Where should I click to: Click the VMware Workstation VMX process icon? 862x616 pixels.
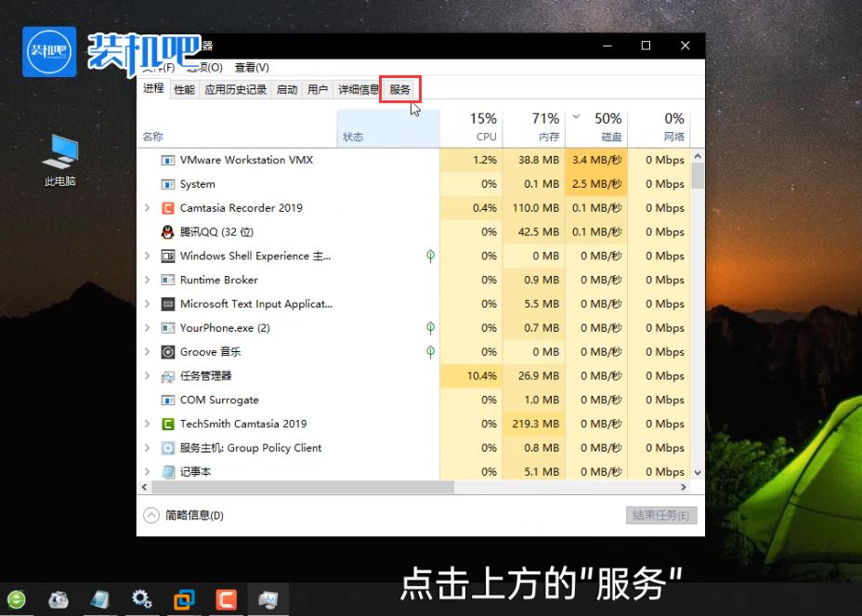169,160
